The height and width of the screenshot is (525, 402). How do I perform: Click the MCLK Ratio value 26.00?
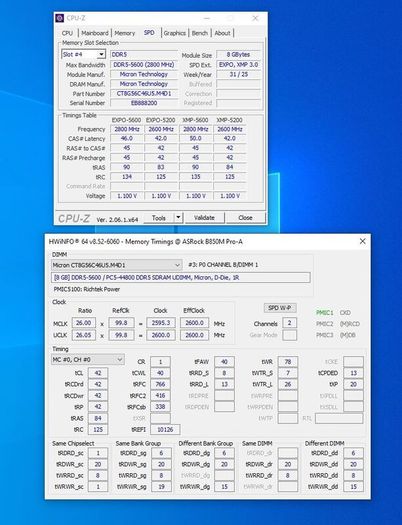click(84, 323)
